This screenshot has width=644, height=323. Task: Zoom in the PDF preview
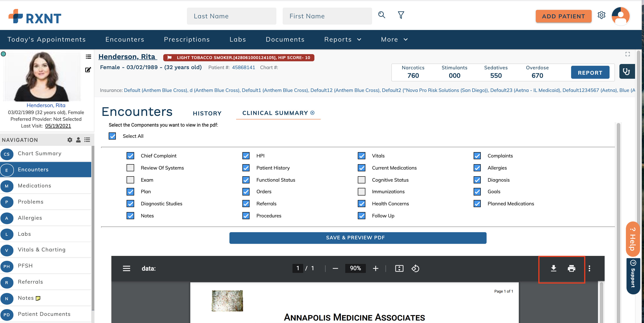click(375, 268)
